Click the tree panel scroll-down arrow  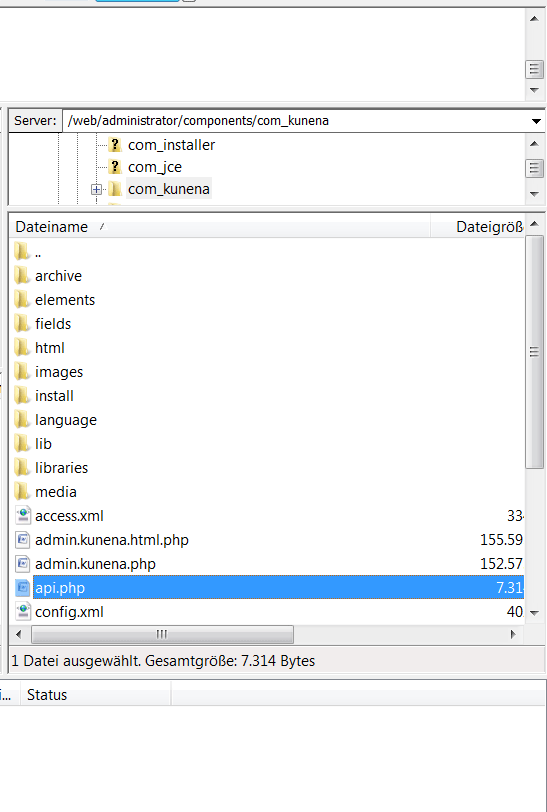pos(535,194)
